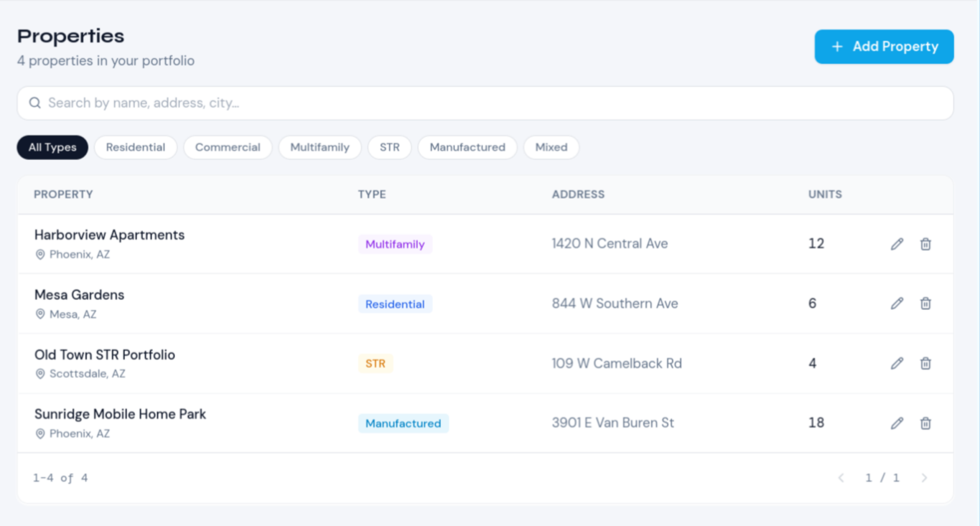980x526 pixels.
Task: Edit Sunridge Mobile Home Park pencil icon
Action: coord(897,423)
